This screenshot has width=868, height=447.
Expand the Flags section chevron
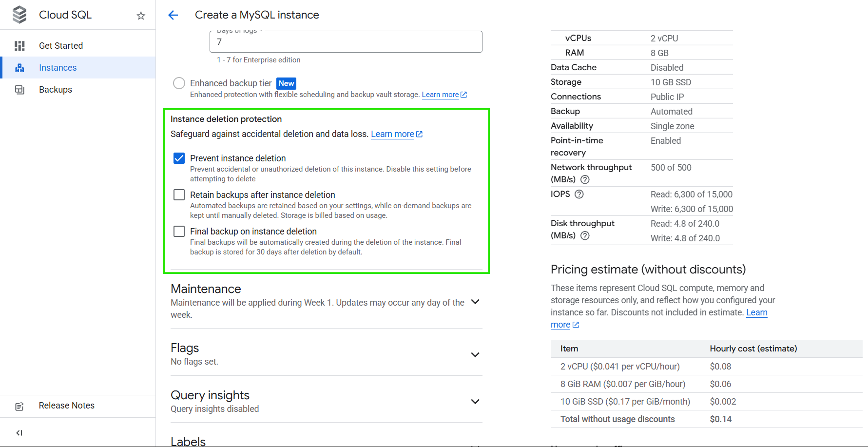point(475,354)
